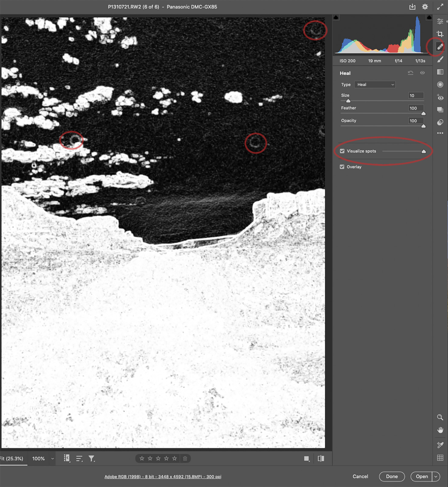Viewport: 448px width, 487px height.
Task: Disable the Overlay checkbox
Action: pyautogui.click(x=342, y=167)
